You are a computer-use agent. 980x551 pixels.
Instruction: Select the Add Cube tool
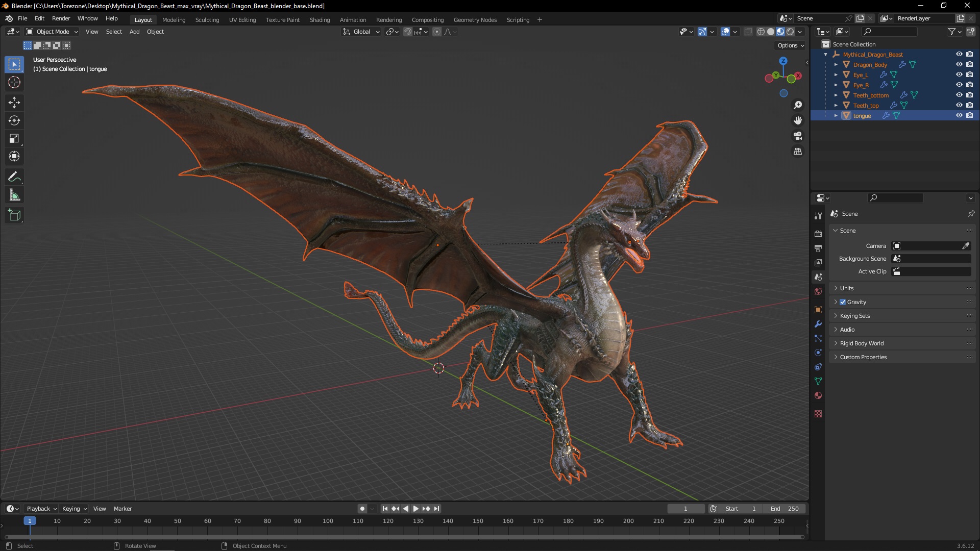click(14, 215)
